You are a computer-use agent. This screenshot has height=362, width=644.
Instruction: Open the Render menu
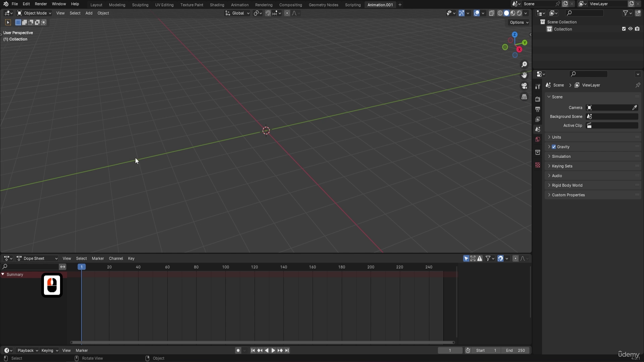pyautogui.click(x=41, y=4)
